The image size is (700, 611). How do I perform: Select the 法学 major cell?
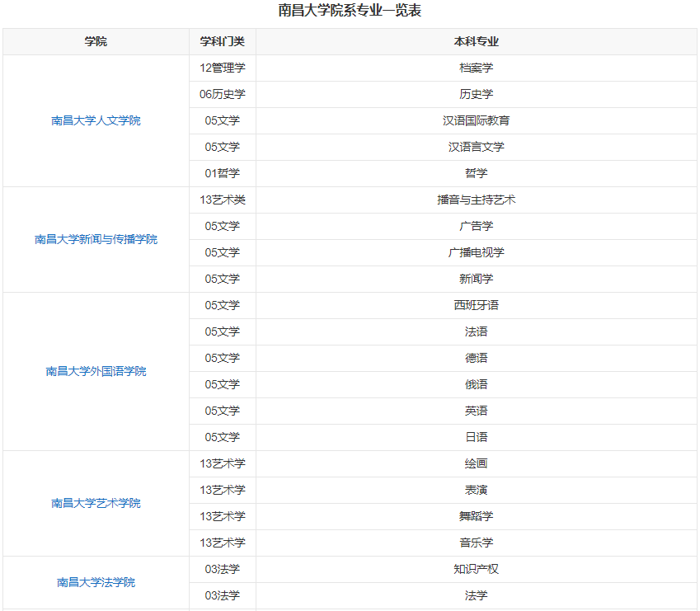(477, 595)
